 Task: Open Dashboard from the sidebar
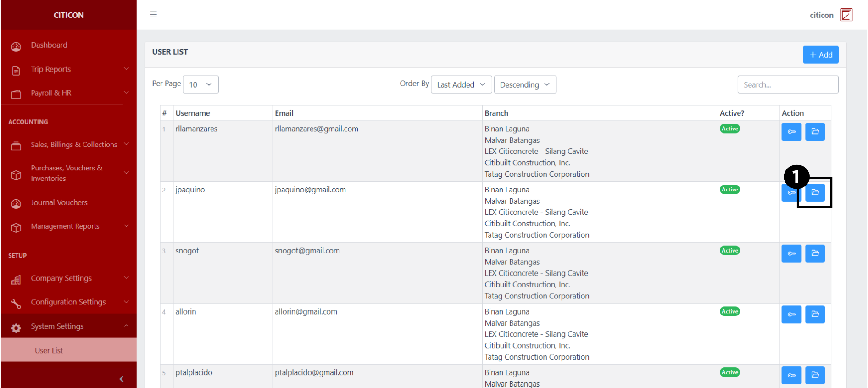(49, 45)
